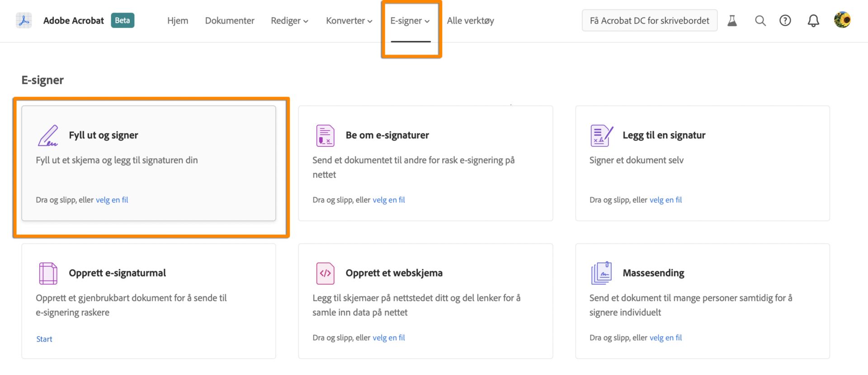Image resolution: width=868 pixels, height=375 pixels.
Task: Click Få Acrobat DC for skrivebordet button
Action: [650, 20]
